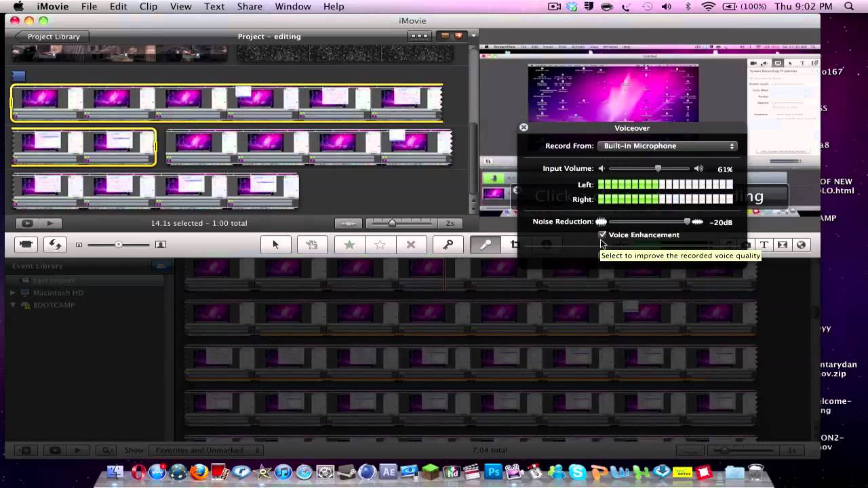Click the voiceover microphone button

pos(486,245)
